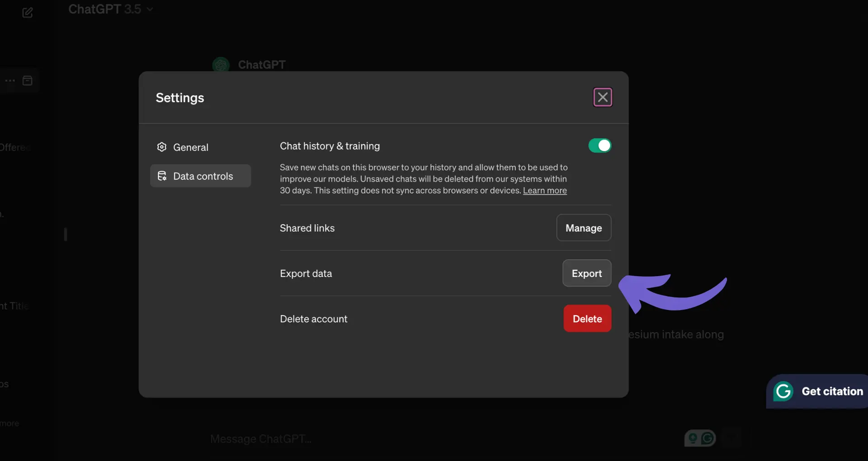868x461 pixels.
Task: Click the Data controls database icon
Action: [162, 176]
